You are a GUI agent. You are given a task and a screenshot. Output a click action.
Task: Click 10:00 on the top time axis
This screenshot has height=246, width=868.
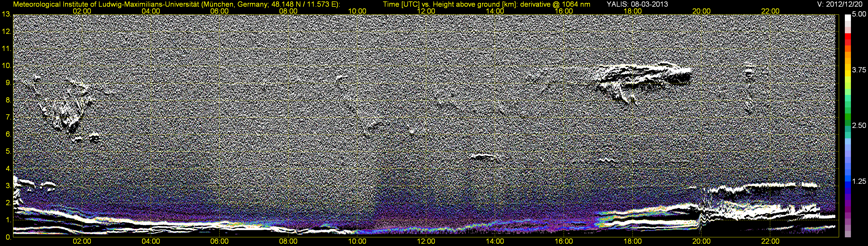pos(357,12)
